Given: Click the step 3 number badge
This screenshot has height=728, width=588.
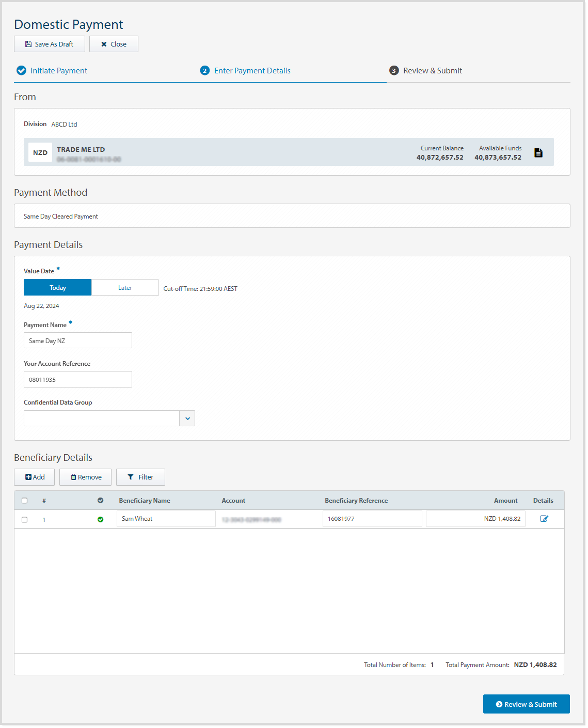Looking at the screenshot, I should 394,71.
